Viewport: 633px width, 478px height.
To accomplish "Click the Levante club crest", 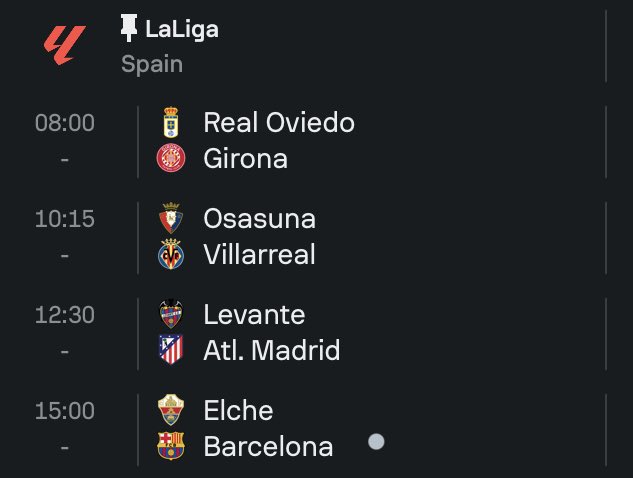I will pos(171,314).
